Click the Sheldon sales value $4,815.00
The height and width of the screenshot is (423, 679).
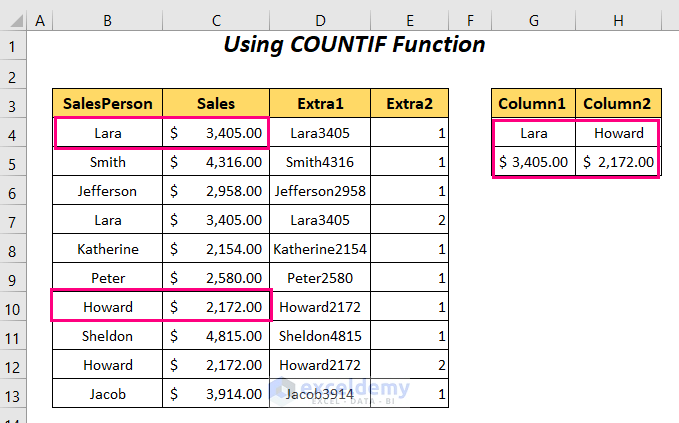pos(216,336)
